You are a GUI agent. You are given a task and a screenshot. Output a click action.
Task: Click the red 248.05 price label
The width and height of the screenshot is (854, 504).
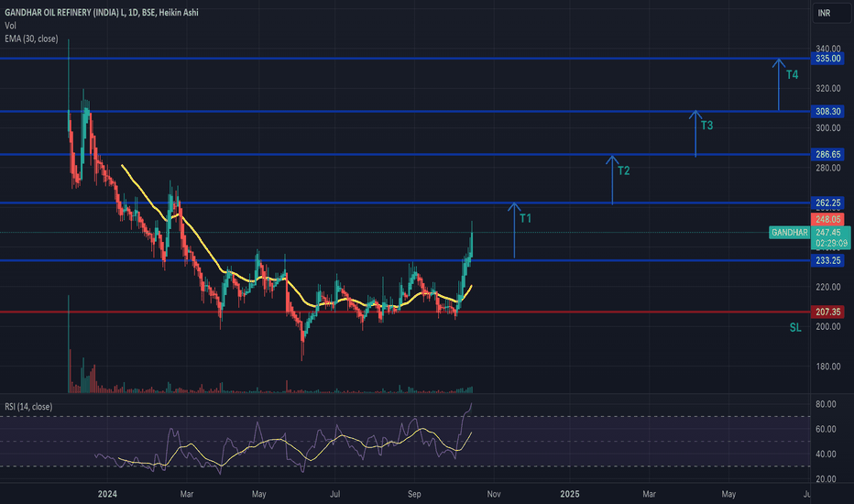pyautogui.click(x=827, y=219)
